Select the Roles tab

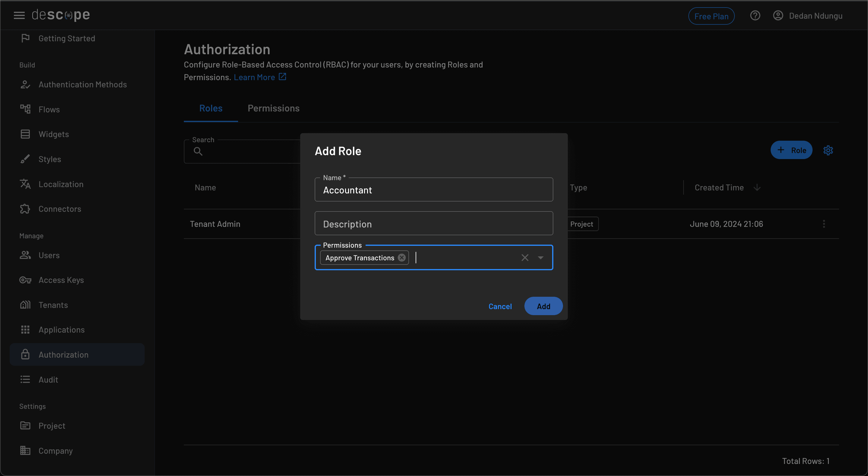(211, 108)
